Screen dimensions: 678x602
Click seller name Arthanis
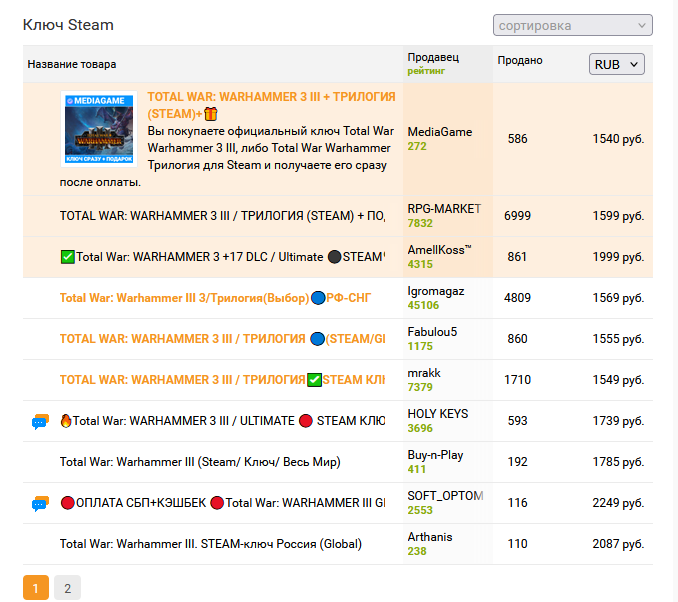[x=430, y=537]
